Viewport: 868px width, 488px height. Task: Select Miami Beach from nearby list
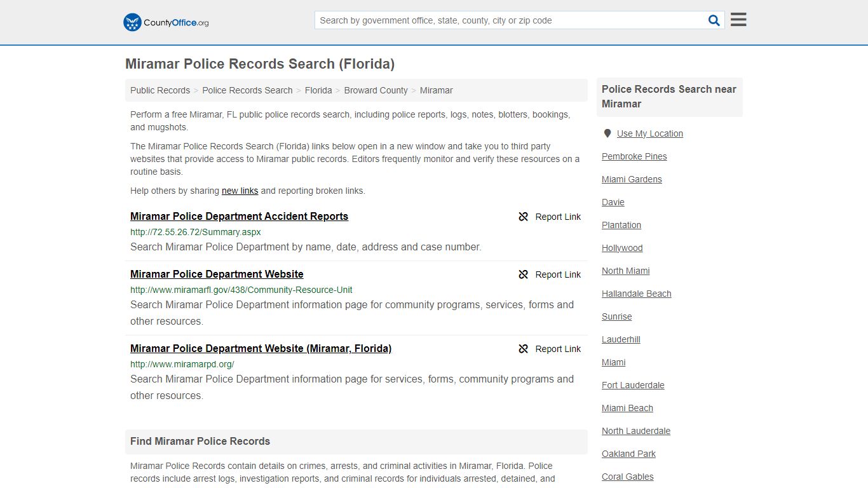[627, 408]
